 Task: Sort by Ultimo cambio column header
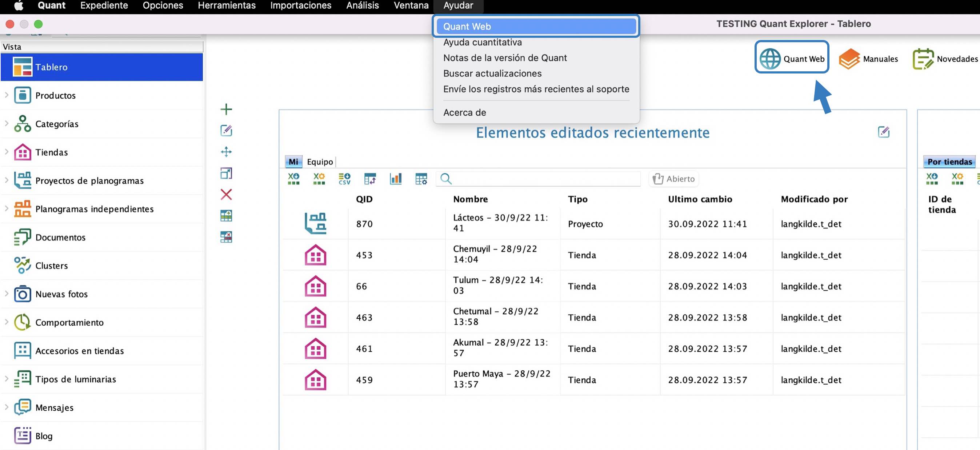click(700, 199)
